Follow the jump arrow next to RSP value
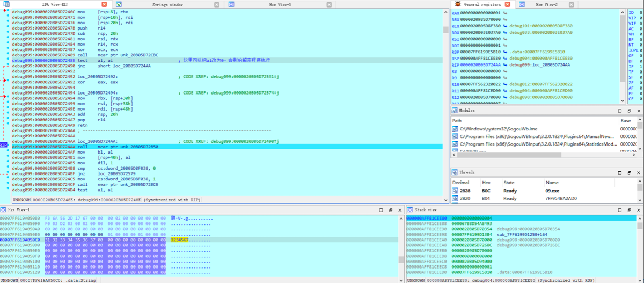The image size is (644, 283). tap(505, 58)
